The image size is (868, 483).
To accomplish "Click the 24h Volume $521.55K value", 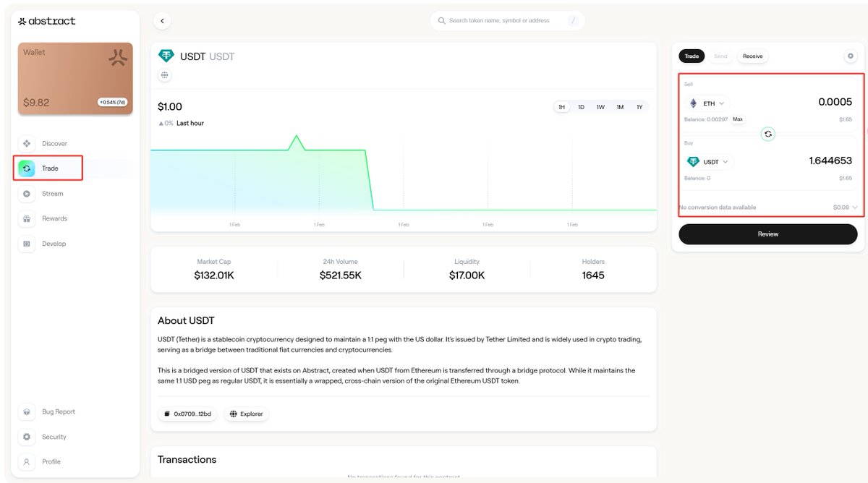I will [x=340, y=275].
